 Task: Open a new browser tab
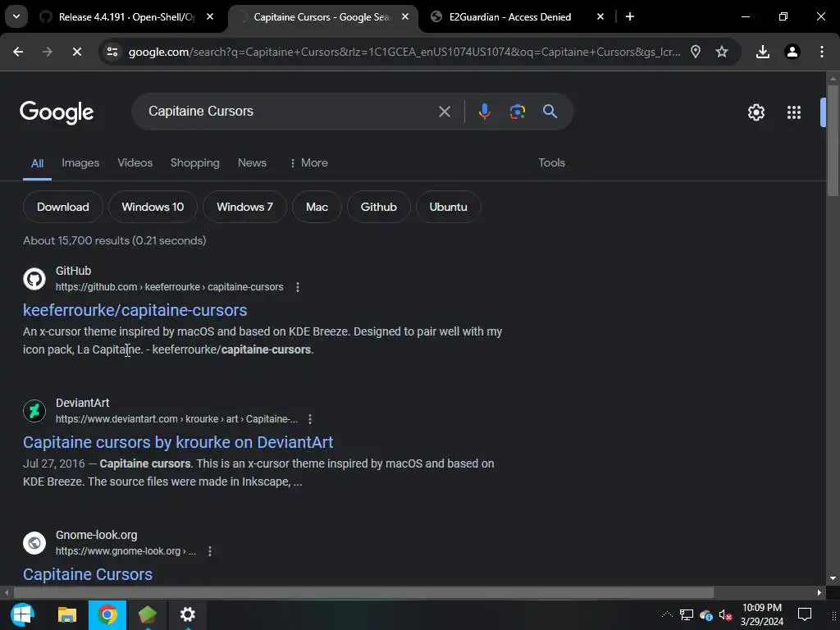(x=630, y=17)
